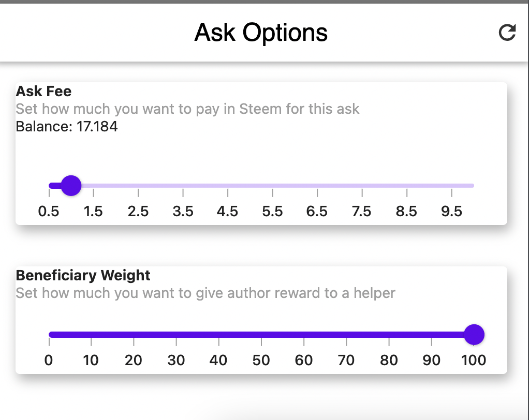The width and height of the screenshot is (529, 420).
Task: Set Beneficiary Weight slider to 10
Action: [91, 334]
